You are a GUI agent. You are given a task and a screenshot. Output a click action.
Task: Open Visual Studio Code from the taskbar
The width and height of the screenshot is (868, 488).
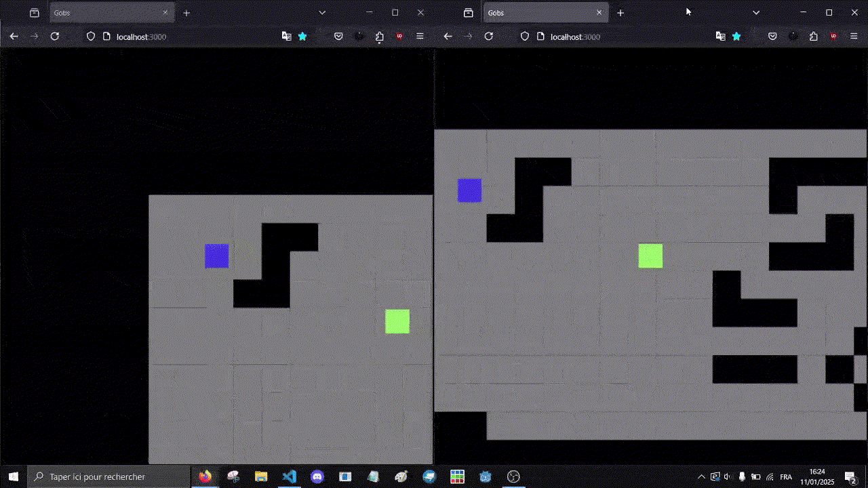point(289,476)
